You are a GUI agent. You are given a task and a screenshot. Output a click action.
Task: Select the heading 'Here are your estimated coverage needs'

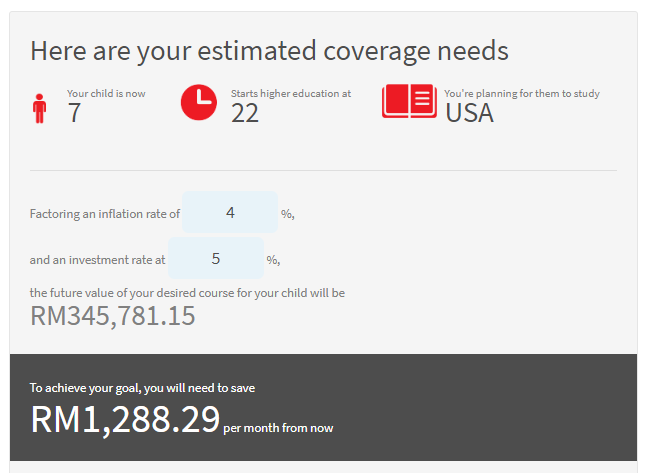(x=269, y=52)
